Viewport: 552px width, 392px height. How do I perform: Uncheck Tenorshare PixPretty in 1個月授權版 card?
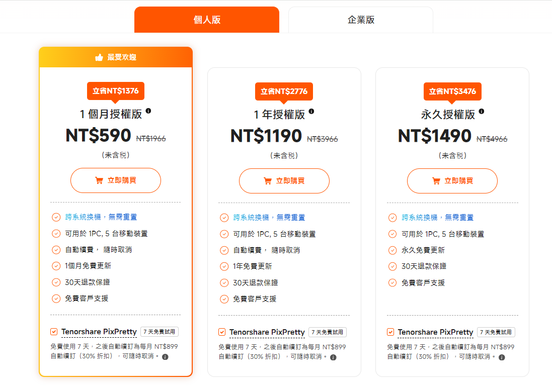point(54,332)
